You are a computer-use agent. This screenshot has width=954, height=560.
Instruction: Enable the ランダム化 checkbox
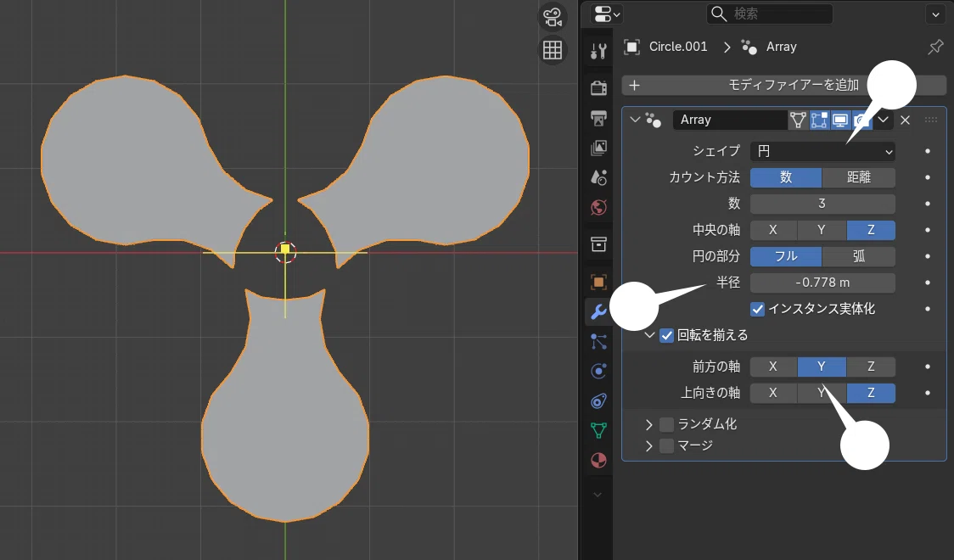[x=667, y=423]
